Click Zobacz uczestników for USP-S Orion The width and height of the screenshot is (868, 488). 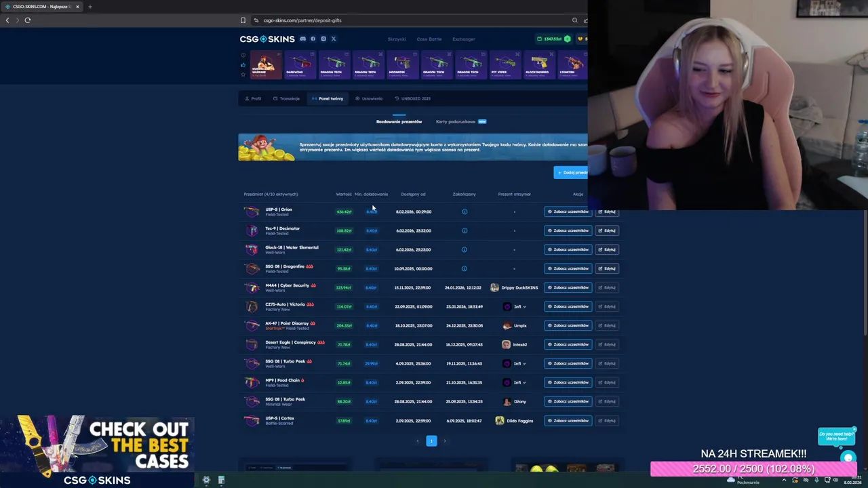568,211
